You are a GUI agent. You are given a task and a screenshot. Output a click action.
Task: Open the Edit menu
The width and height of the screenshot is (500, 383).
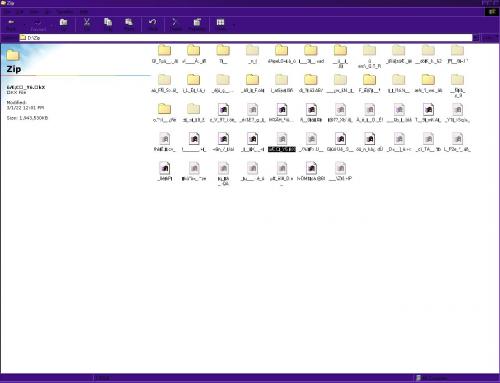coord(20,12)
